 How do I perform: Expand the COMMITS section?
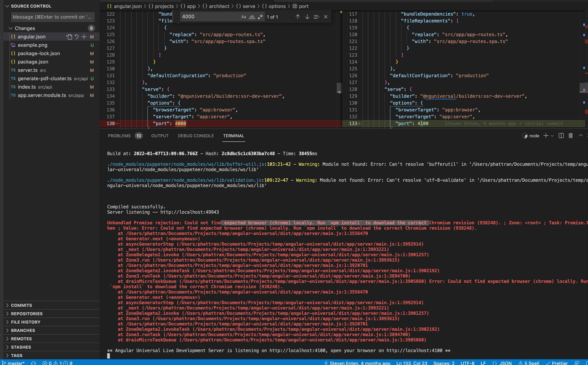(21, 305)
